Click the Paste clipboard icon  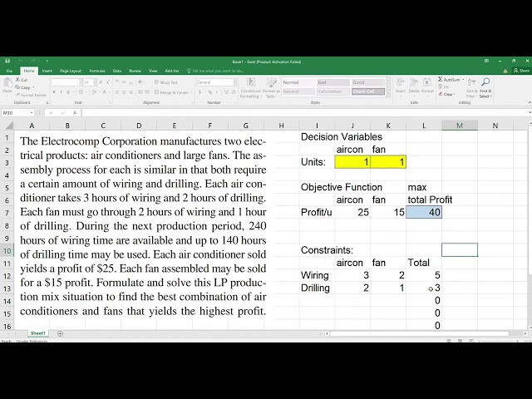7,83
